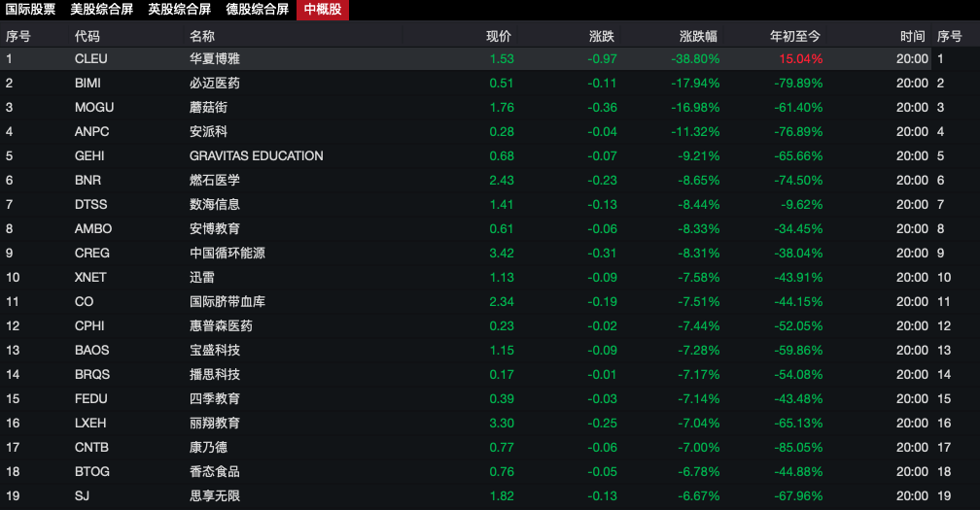
Task: Open stock 思享无限
Action: [x=214, y=497]
